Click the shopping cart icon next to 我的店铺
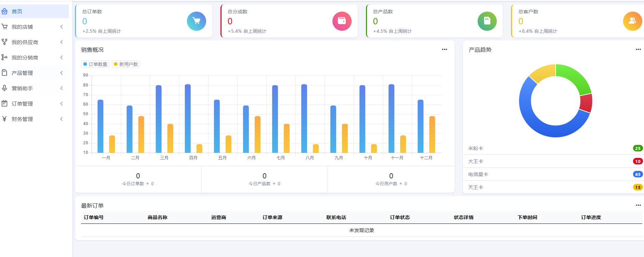The image size is (644, 257). (x=4, y=27)
